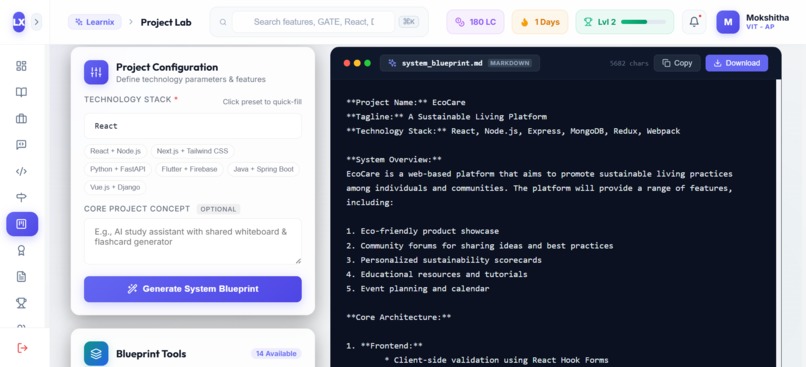
Task: Open notifications bell
Action: 694,22
